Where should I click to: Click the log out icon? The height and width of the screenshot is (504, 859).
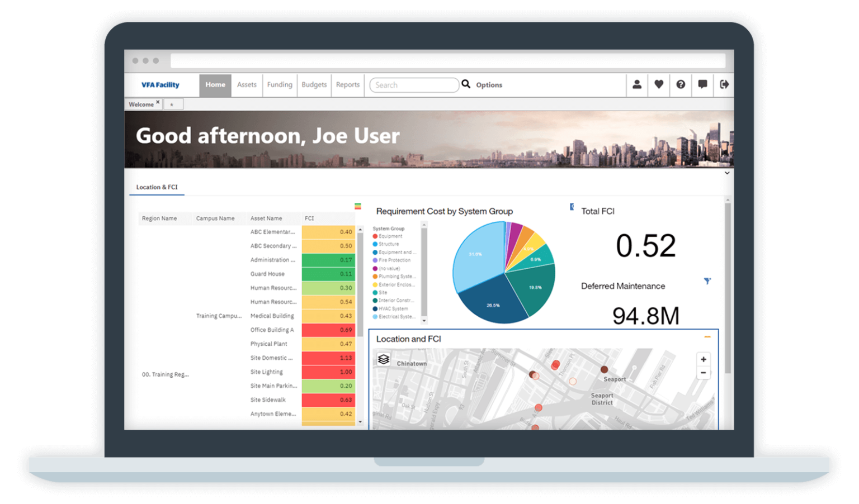pos(724,85)
